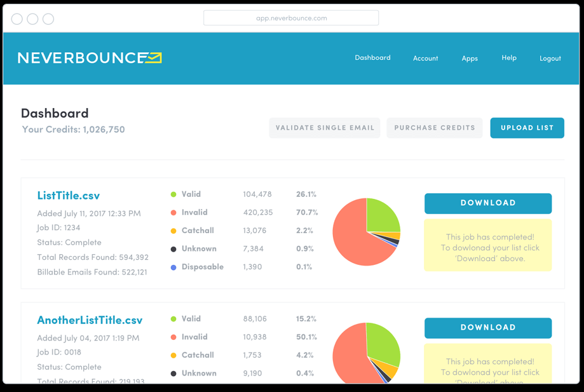
Task: Click the NeverBounce envelope logo icon
Action: (153, 58)
